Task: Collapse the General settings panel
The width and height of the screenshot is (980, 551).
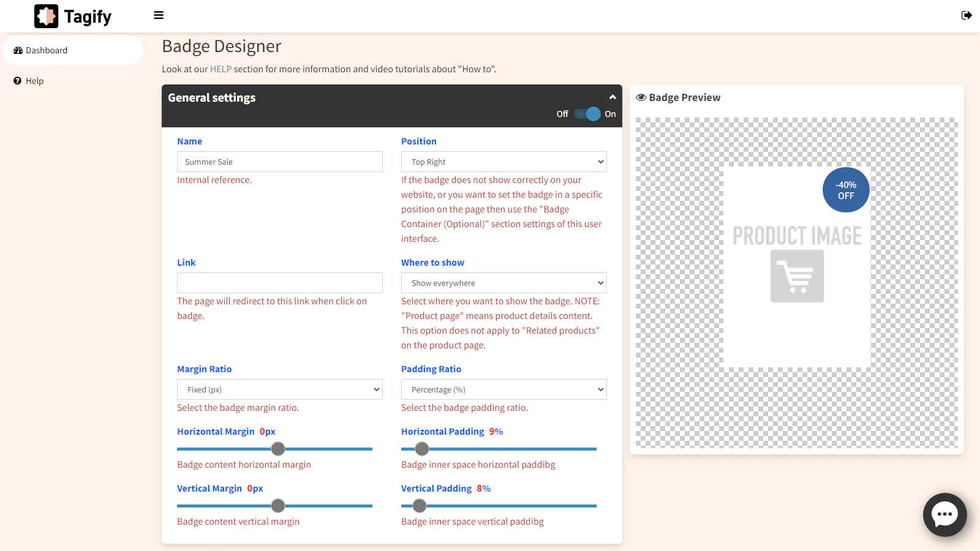Action: tap(612, 97)
